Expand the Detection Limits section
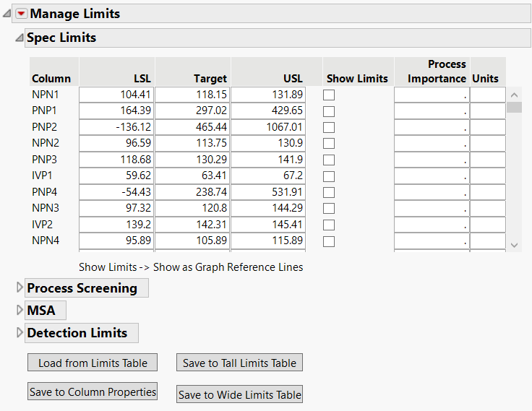The height and width of the screenshot is (411, 532). tap(19, 333)
